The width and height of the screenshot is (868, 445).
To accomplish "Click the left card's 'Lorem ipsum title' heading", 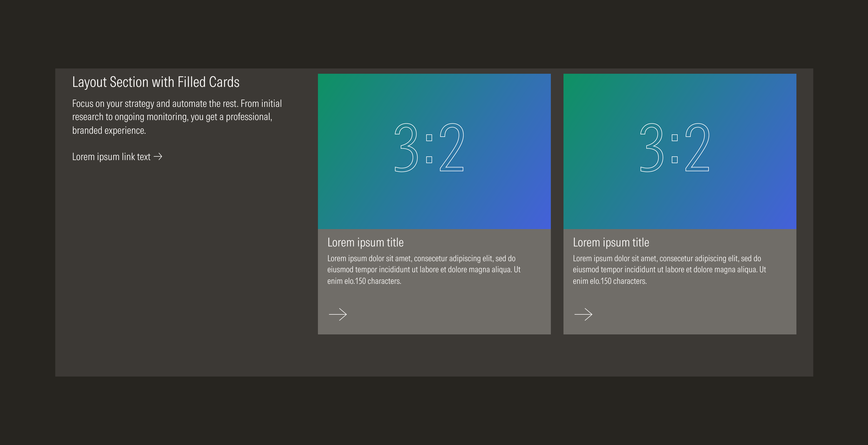I will (x=365, y=243).
